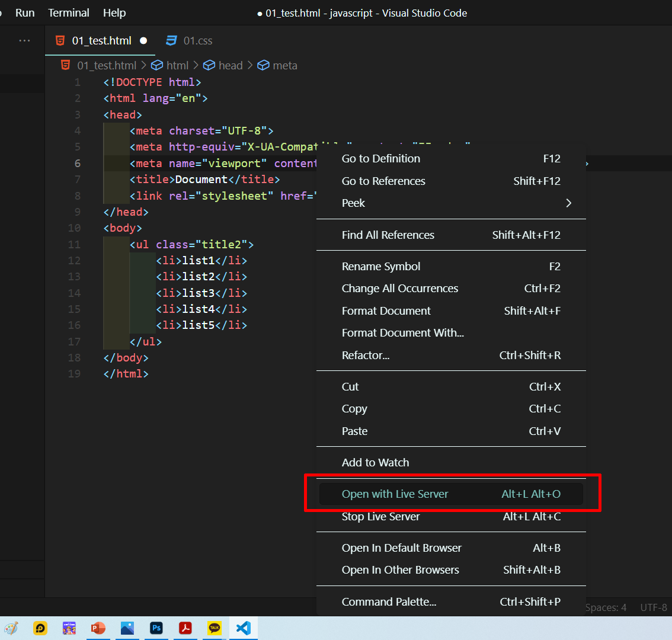672x640 pixels.
Task: Open Adobe Acrobat from the taskbar
Action: click(x=185, y=628)
